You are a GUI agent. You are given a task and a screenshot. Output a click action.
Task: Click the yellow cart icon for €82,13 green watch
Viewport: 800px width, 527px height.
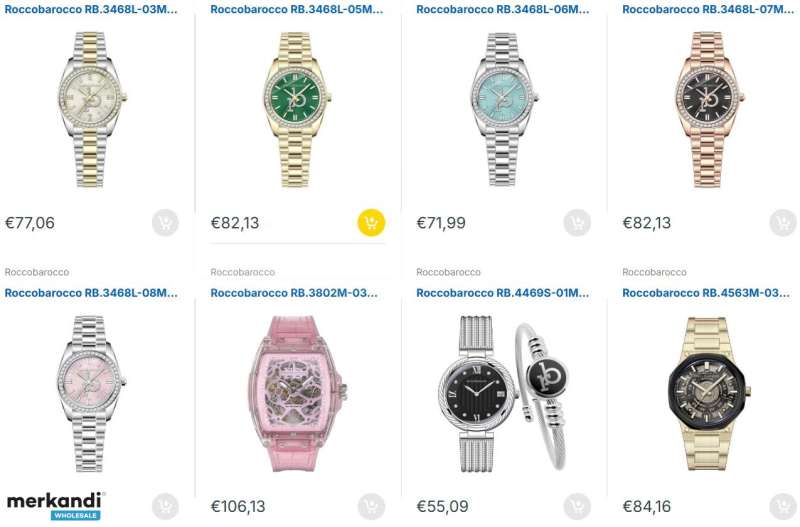[x=371, y=222]
